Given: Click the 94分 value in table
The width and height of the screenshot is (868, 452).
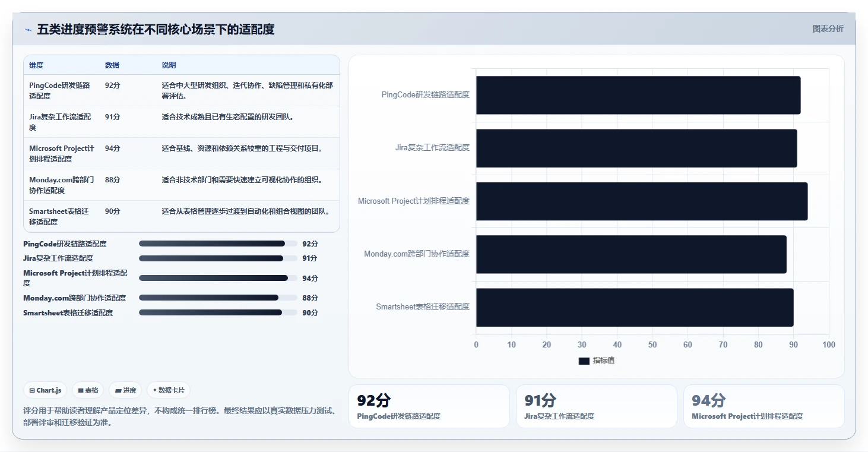Looking at the screenshot, I should [x=113, y=148].
